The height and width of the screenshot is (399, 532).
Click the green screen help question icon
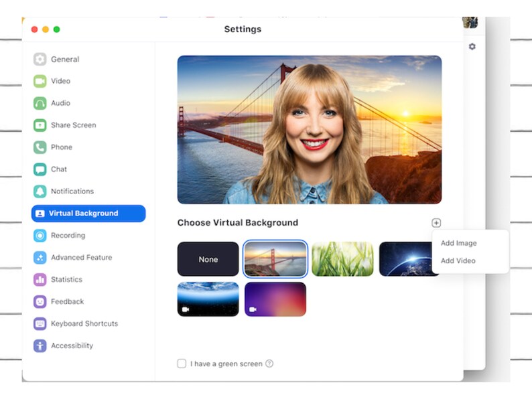tap(269, 364)
